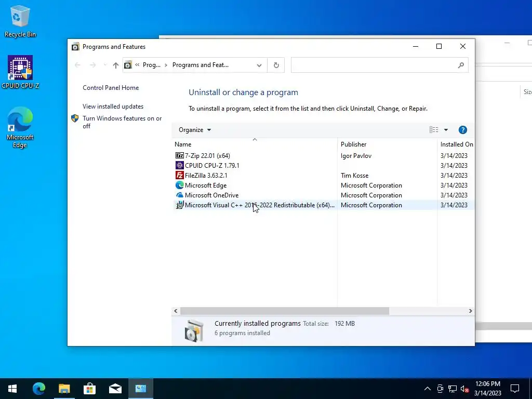
Task: Click Turn Windows features on or off
Action: coord(122,122)
